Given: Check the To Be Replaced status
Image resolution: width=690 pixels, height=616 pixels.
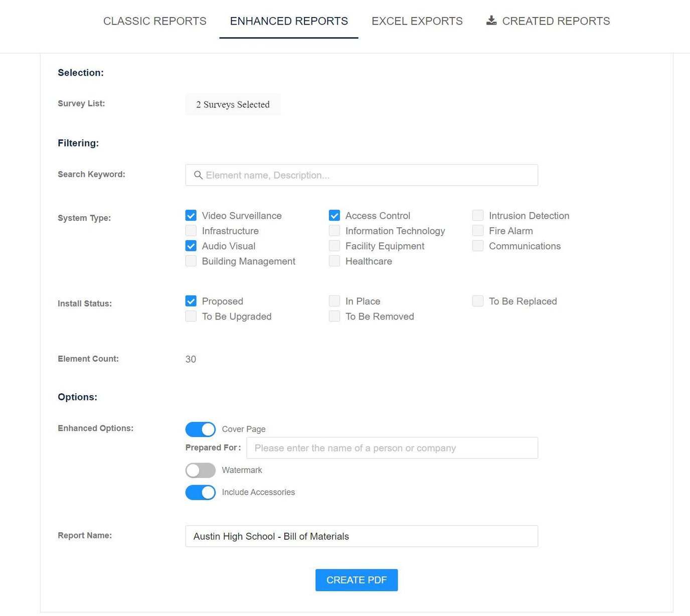Looking at the screenshot, I should [478, 301].
